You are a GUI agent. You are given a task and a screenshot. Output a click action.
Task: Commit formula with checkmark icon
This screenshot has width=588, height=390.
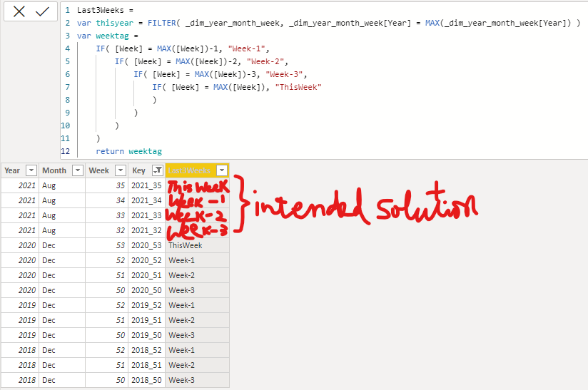click(42, 11)
